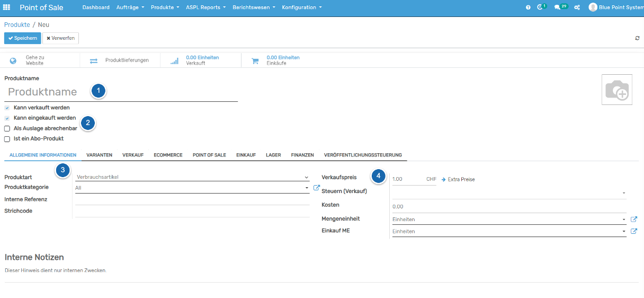Expand the Berichtswesen menu
Viewport: 644px width, 298px height.
(254, 7)
